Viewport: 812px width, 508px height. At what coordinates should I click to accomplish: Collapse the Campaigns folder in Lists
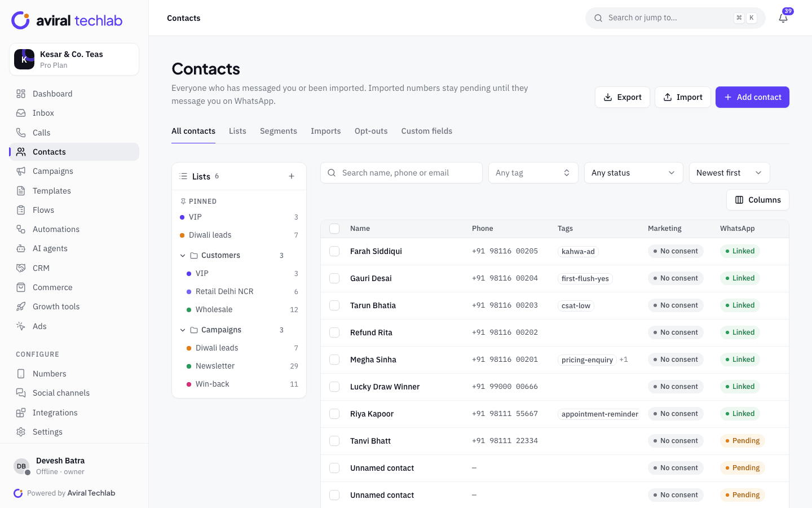coord(183,330)
